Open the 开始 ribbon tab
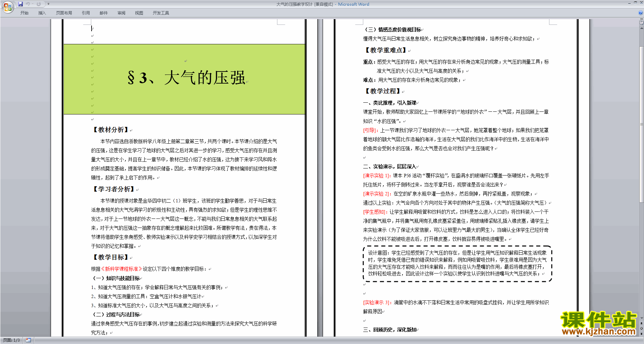The image size is (644, 344). point(24,13)
